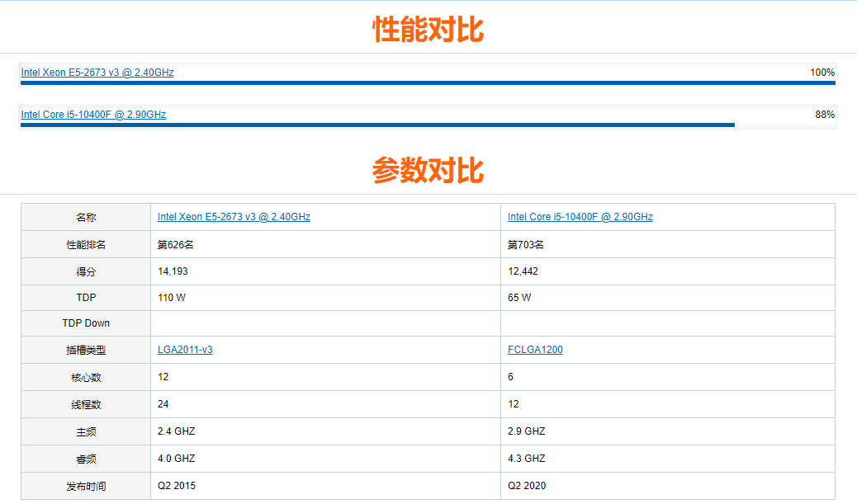857x504 pixels.
Task: Select the TDP row label
Action: pyautogui.click(x=86, y=298)
